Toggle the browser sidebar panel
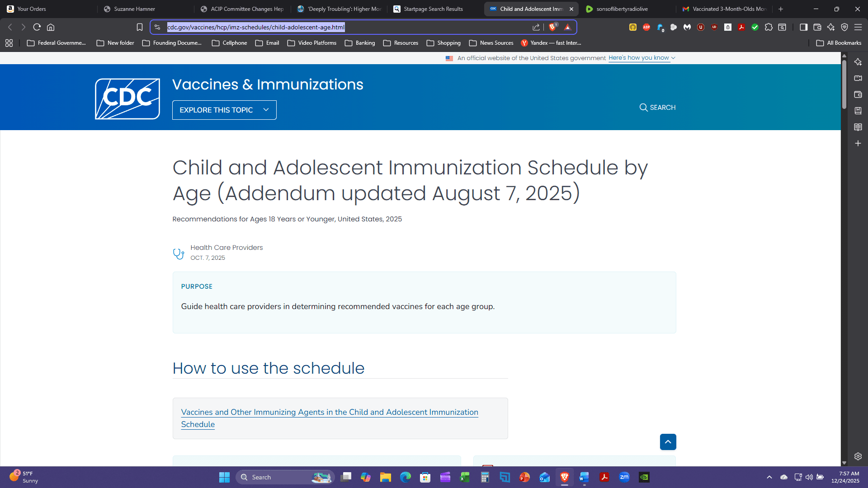 coord(803,27)
